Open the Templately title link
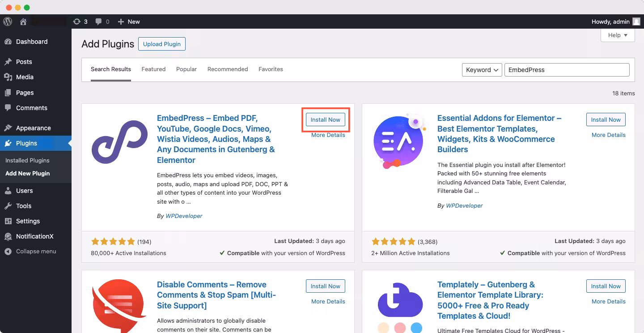Image resolution: width=644 pixels, height=333 pixels. [x=491, y=300]
